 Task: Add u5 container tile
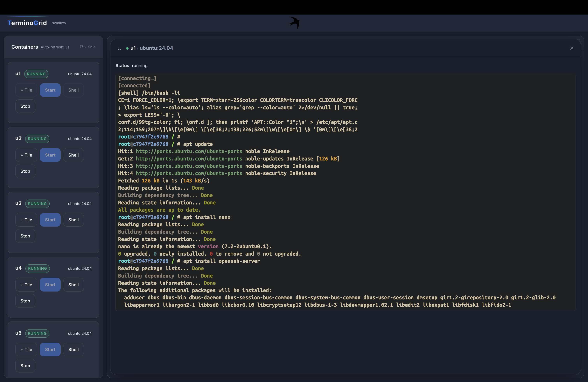(x=26, y=350)
